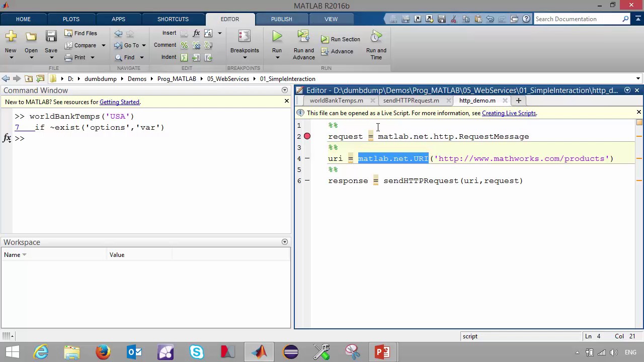
Task: Switch to the PUBLISH ribbon tab
Action: [281, 19]
